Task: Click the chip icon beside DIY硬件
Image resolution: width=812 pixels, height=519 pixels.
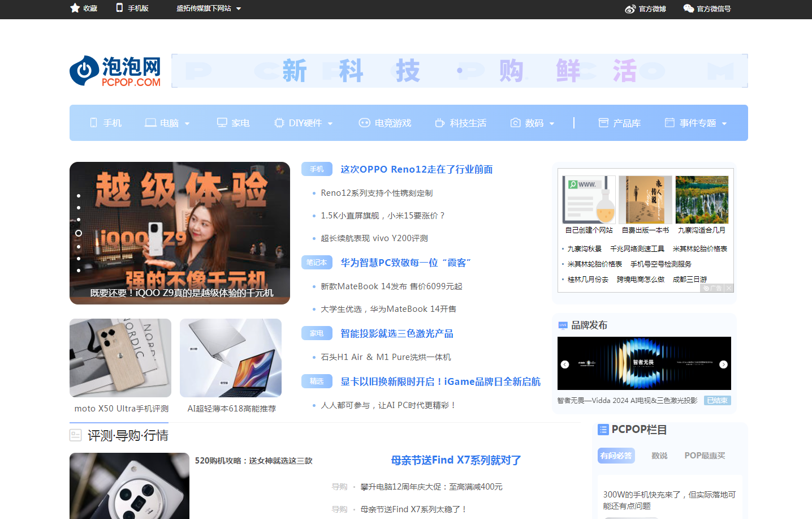Action: [x=279, y=123]
